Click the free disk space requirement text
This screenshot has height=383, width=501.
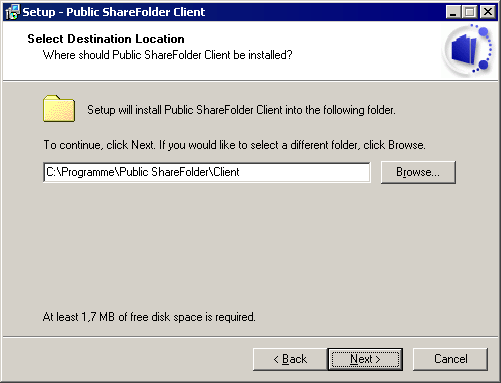coord(149,317)
